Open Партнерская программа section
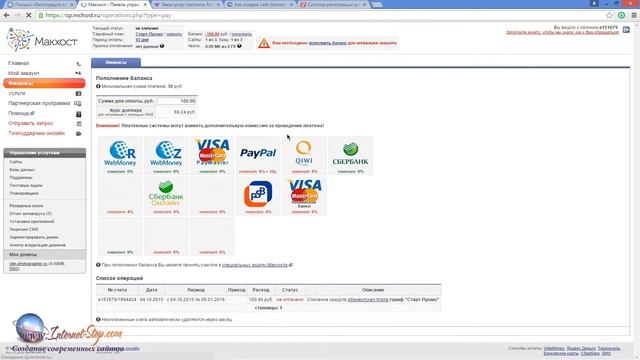Screen dimensions: 640x360 pos(39,103)
